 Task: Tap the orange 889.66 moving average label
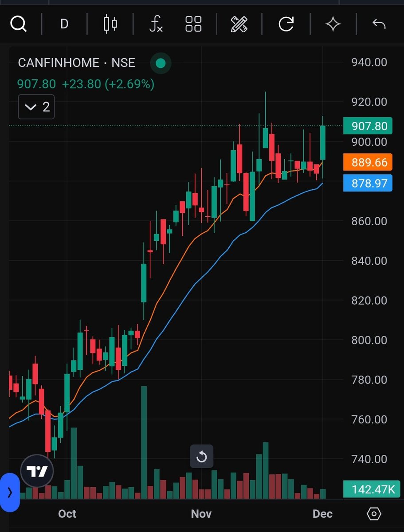(x=368, y=163)
